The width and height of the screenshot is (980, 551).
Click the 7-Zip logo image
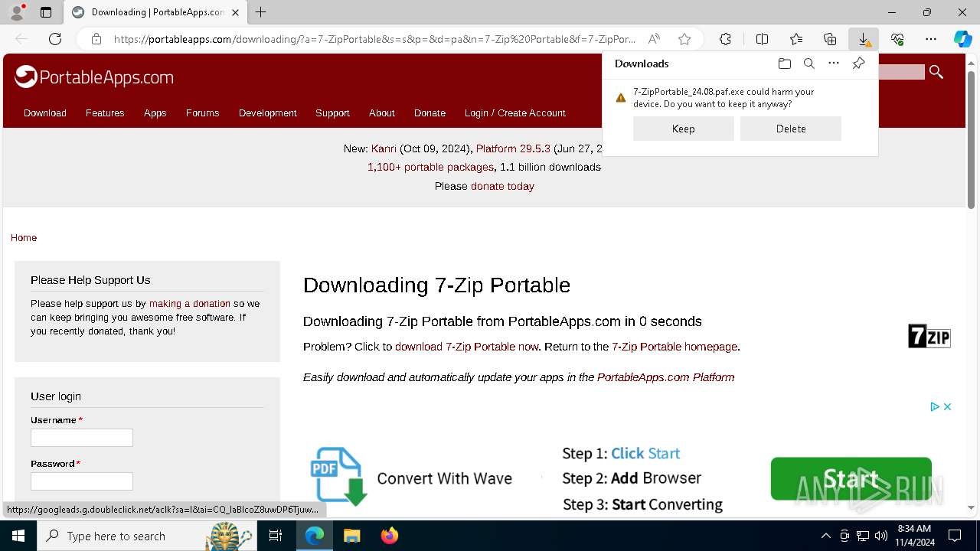(x=929, y=336)
